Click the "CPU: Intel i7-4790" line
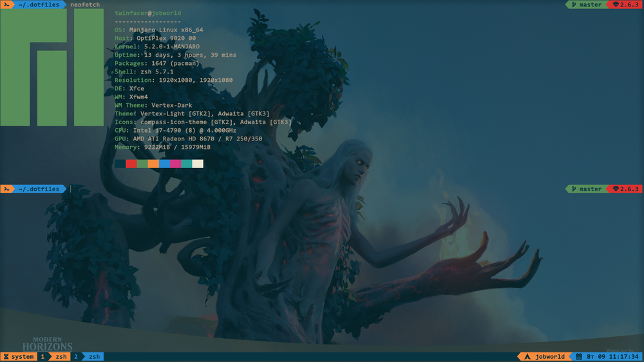 click(x=175, y=131)
